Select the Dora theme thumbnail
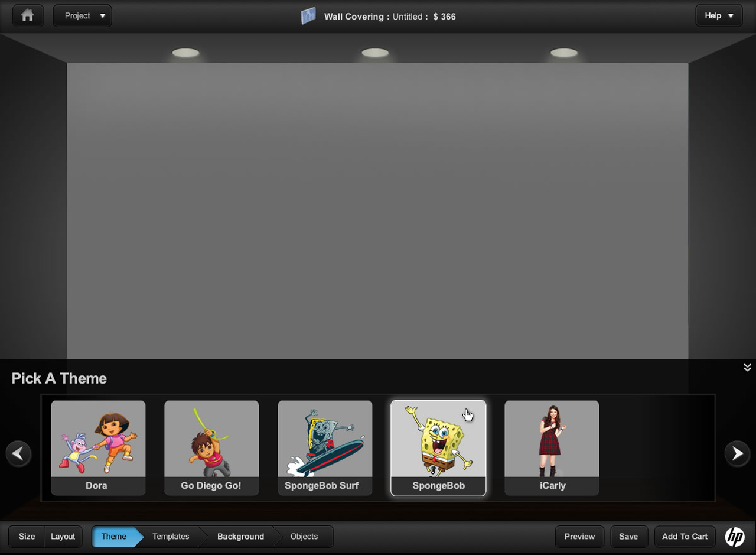 [x=98, y=448]
